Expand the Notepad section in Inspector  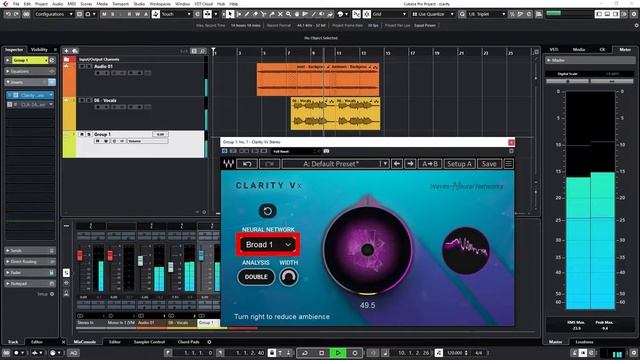[30, 284]
